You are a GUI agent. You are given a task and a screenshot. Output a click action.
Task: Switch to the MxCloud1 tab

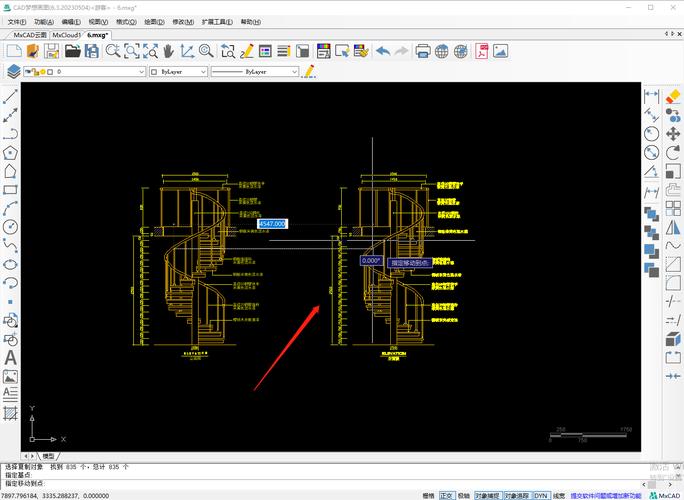pyautogui.click(x=64, y=34)
